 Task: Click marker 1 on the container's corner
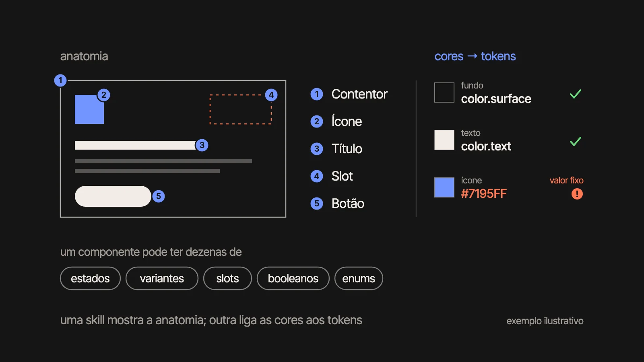pyautogui.click(x=60, y=80)
